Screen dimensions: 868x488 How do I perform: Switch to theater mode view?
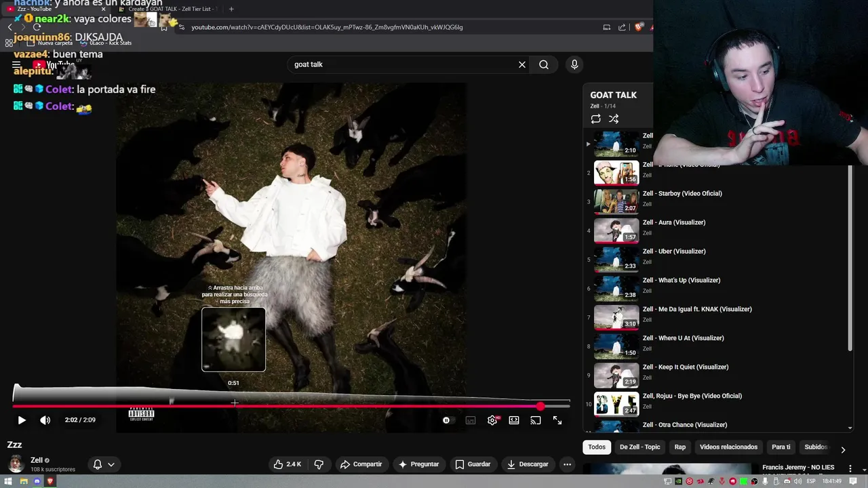[x=514, y=420]
